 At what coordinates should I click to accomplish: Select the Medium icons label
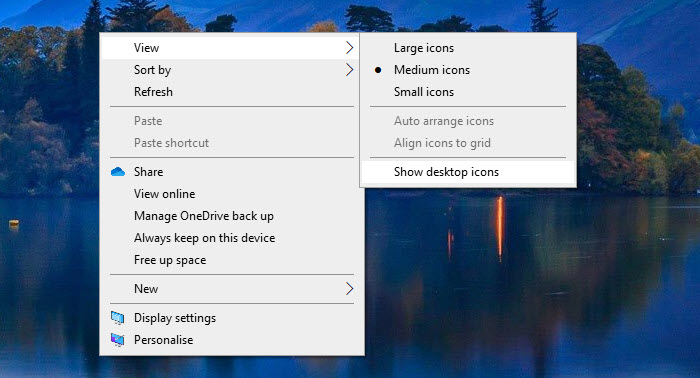(432, 70)
